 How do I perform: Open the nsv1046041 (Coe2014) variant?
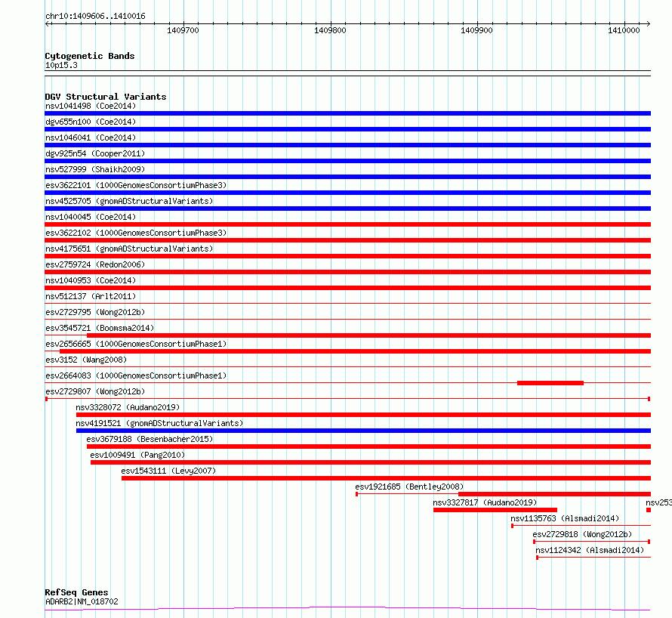coord(91,138)
